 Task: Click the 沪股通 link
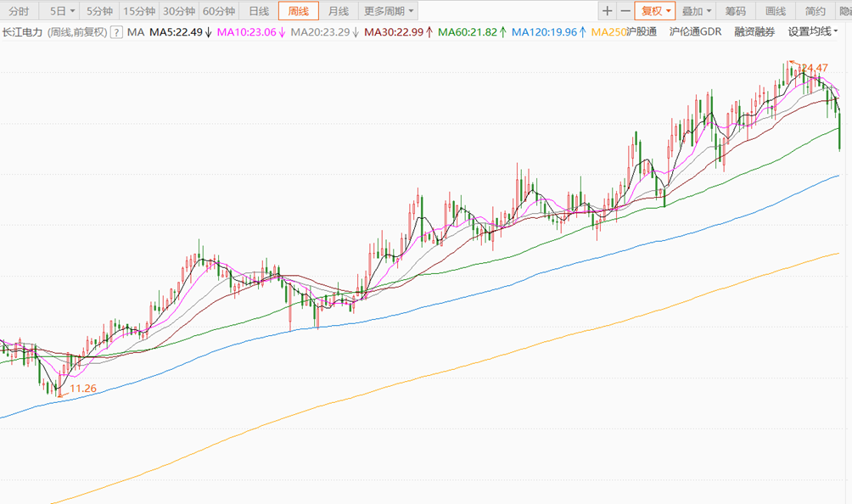click(x=642, y=31)
